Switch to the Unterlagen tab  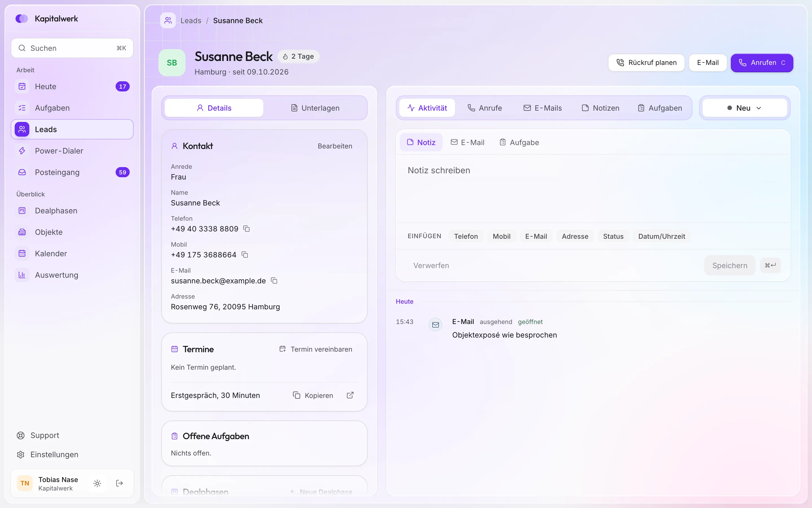[315, 108]
